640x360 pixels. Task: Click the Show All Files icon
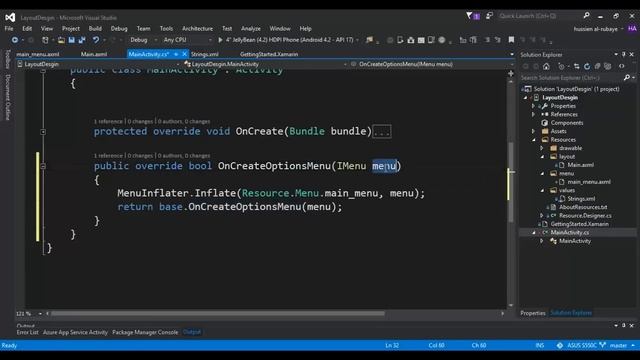pyautogui.click(x=607, y=66)
